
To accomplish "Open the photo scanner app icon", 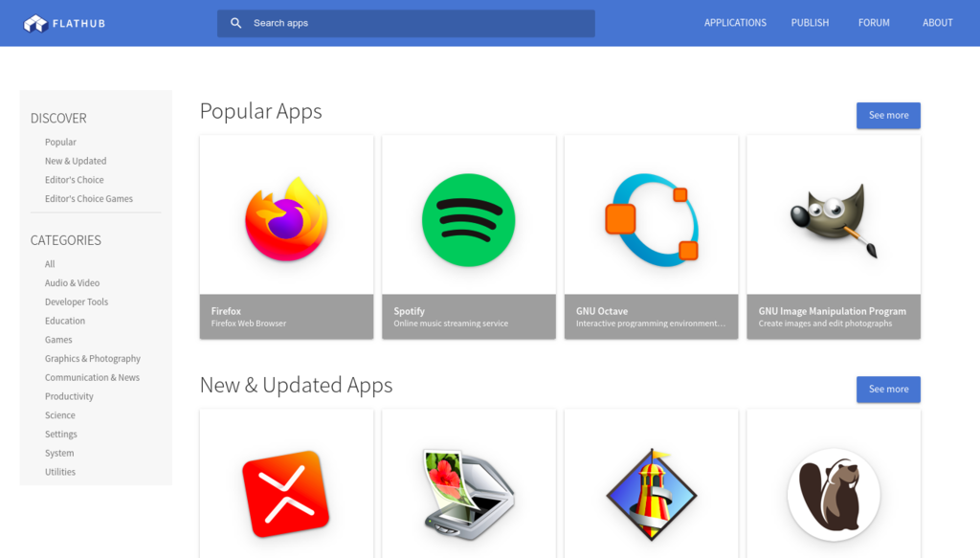I will tap(469, 494).
